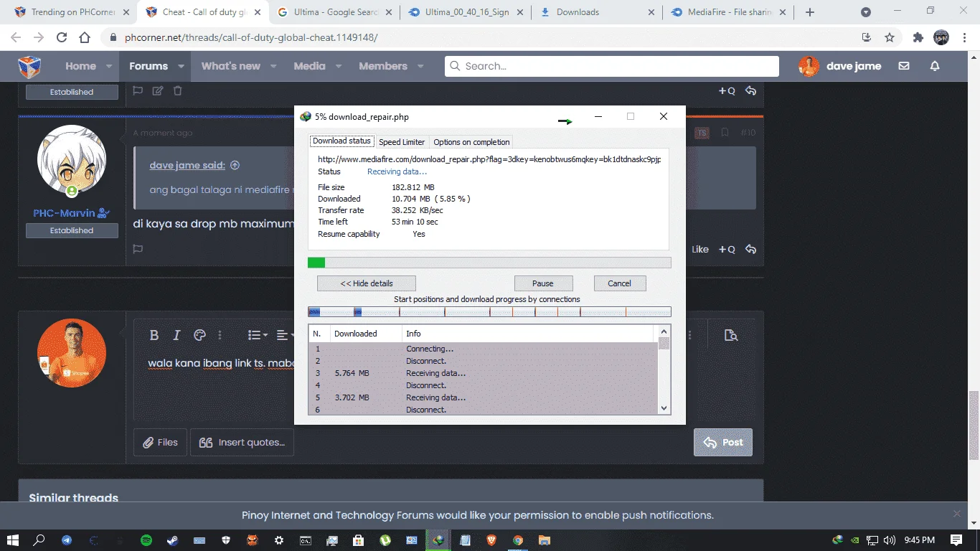Open the Chrome three-dot menu
This screenshot has width=980, height=551.
click(x=965, y=37)
